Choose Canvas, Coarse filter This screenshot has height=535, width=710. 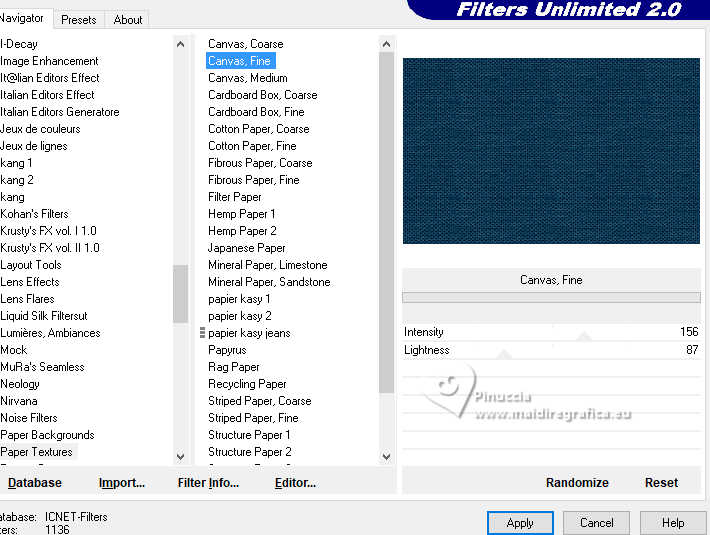click(x=246, y=44)
